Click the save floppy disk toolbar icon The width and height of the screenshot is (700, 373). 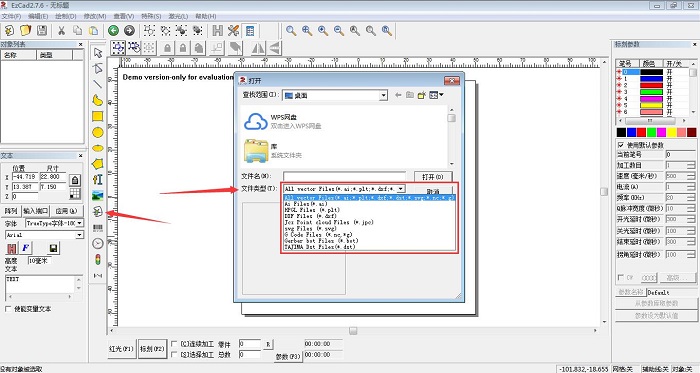42,30
